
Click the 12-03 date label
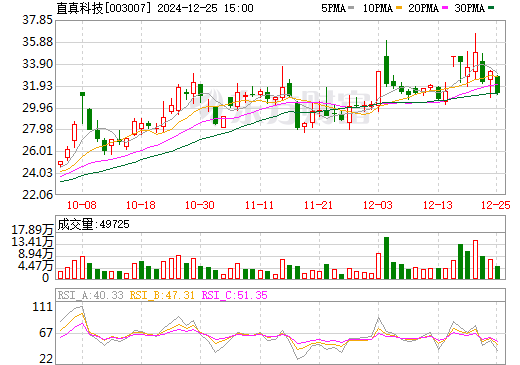click(378, 205)
